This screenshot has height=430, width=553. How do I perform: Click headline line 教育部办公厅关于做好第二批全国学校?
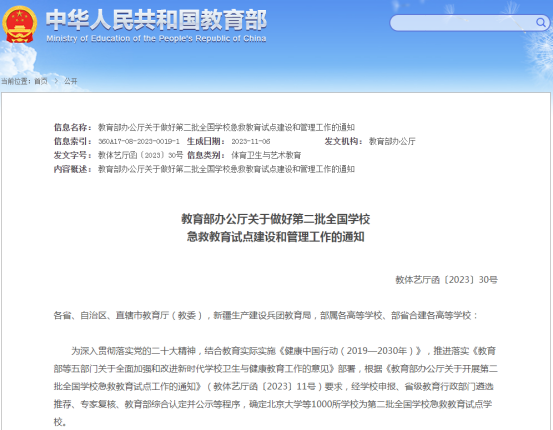[x=276, y=219]
